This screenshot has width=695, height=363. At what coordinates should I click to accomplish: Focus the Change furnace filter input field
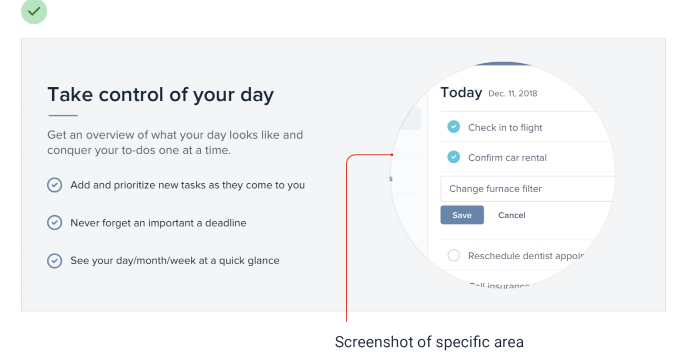[527, 189]
